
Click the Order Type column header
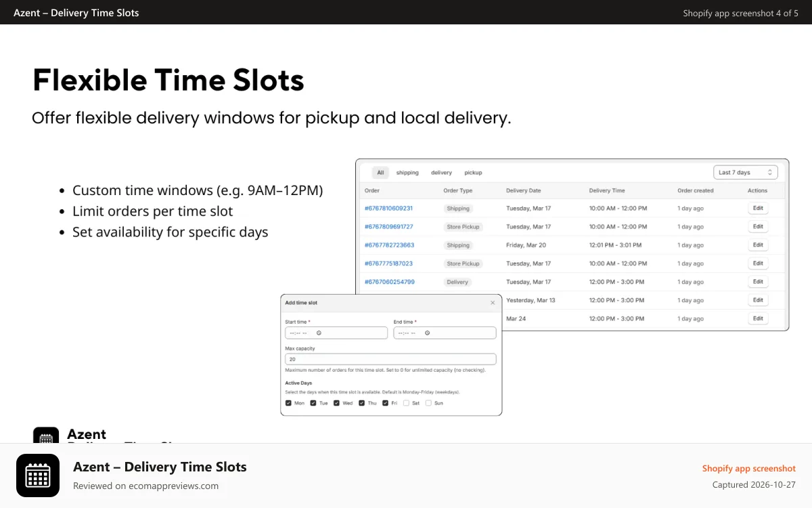[457, 191]
